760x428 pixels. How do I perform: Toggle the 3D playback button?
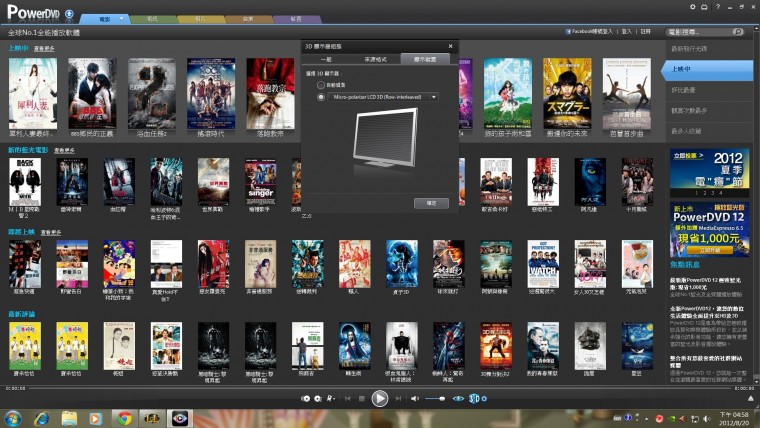tap(474, 398)
